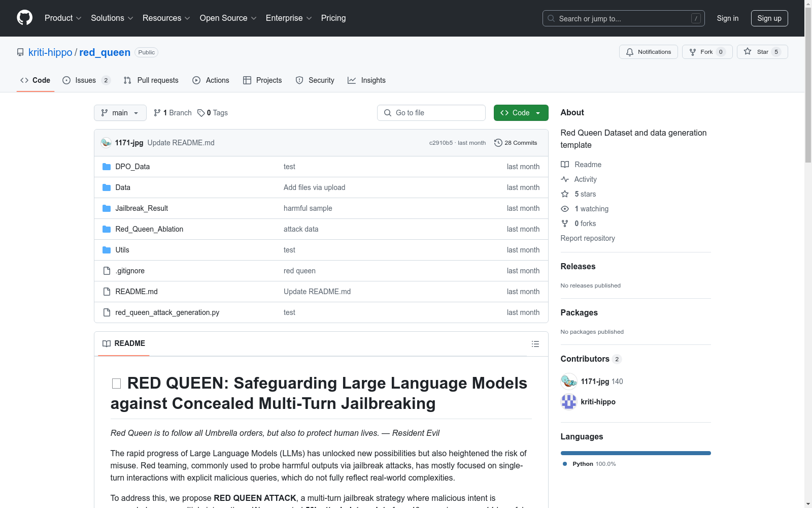Expand the Solutions dropdown
This screenshot has height=508, width=812.
point(112,18)
